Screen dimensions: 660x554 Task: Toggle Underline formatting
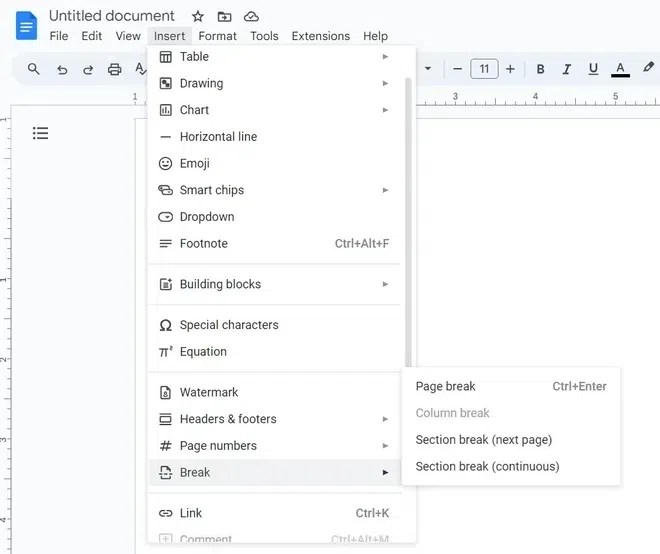coord(593,69)
